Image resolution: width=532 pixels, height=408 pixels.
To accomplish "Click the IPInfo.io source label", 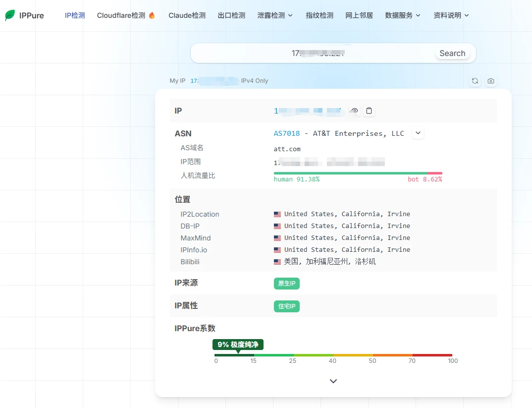I will [194, 250].
